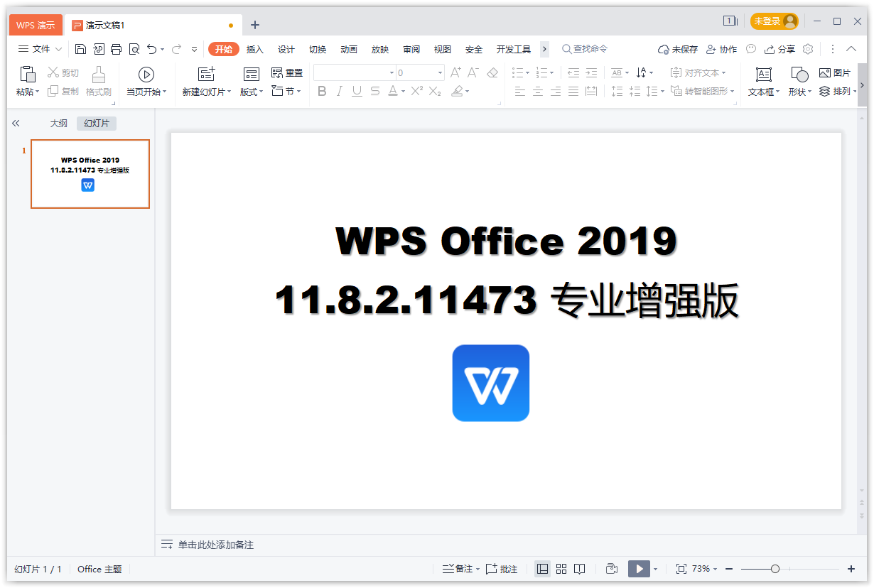Click the Superscript X² icon
This screenshot has width=874, height=588.
[x=417, y=91]
